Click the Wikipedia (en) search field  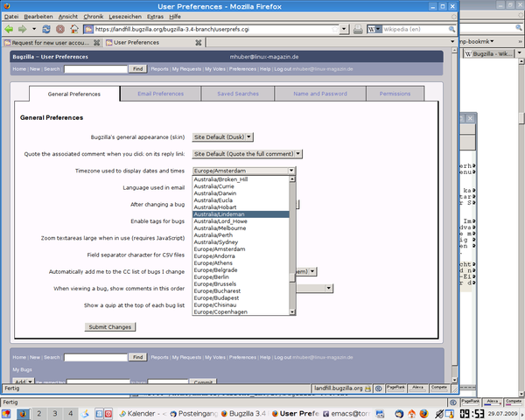415,29
